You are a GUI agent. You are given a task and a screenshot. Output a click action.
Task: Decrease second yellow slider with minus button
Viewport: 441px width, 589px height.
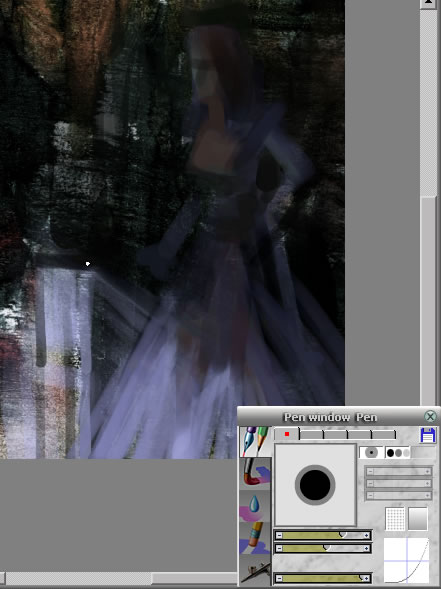(x=279, y=548)
